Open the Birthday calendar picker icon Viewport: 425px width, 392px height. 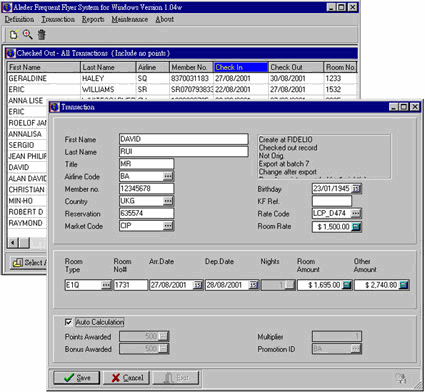pyautogui.click(x=356, y=189)
